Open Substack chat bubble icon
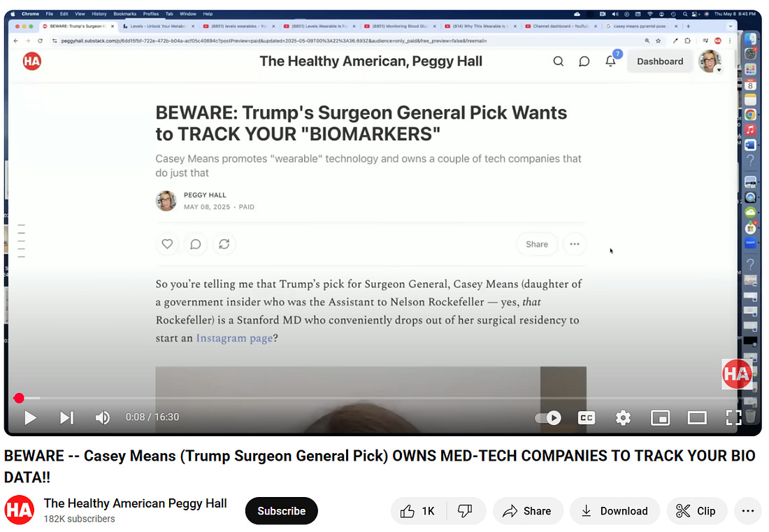Screen dimensions: 769x532 tap(584, 62)
